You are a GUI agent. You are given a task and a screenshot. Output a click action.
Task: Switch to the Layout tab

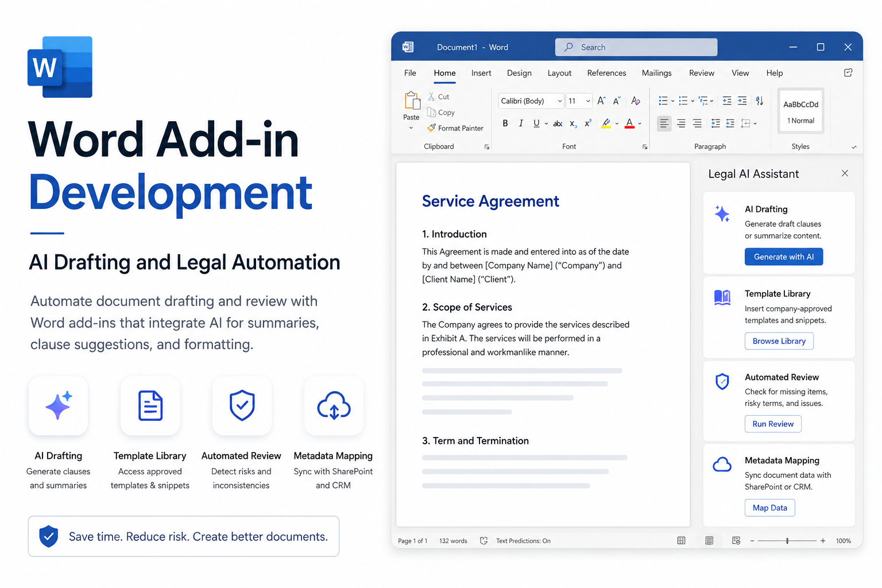click(x=559, y=73)
